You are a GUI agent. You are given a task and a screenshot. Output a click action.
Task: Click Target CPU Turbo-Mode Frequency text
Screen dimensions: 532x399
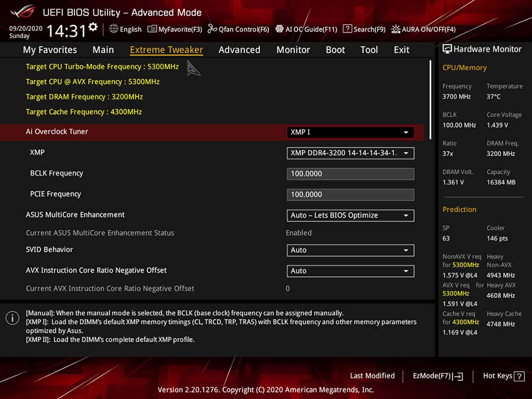(x=102, y=67)
